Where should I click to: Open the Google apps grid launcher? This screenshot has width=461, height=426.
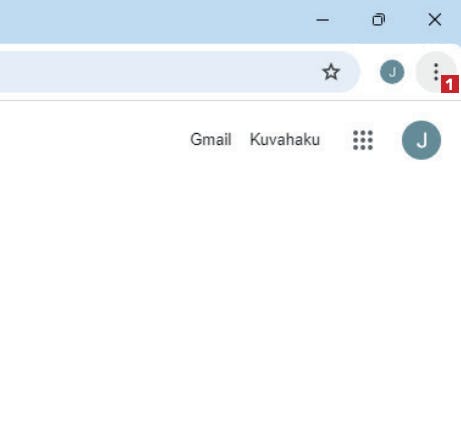(363, 140)
